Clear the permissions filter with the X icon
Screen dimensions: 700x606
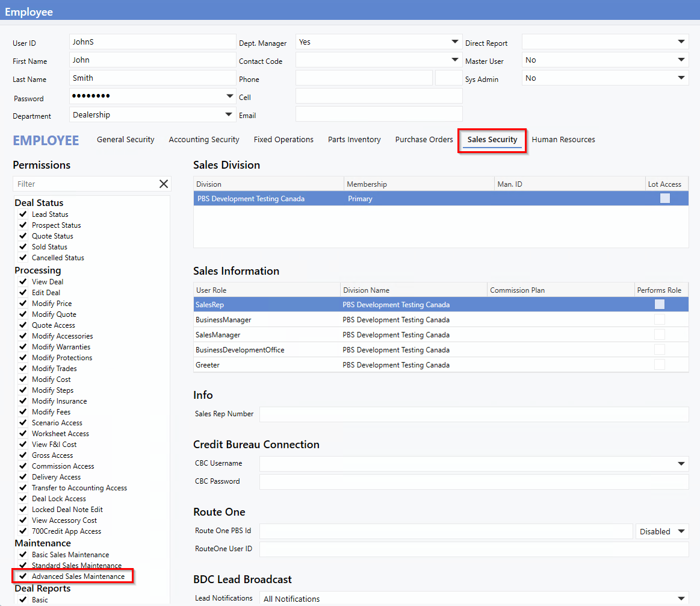[x=163, y=184]
